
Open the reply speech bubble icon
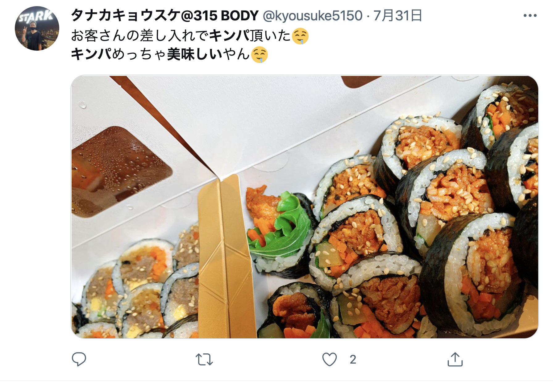pyautogui.click(x=79, y=359)
